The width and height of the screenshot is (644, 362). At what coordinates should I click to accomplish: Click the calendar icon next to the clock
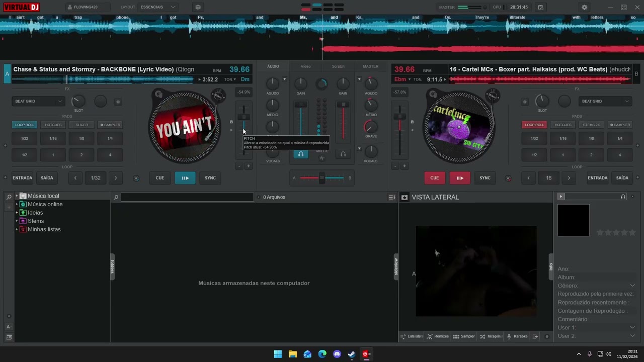click(540, 8)
